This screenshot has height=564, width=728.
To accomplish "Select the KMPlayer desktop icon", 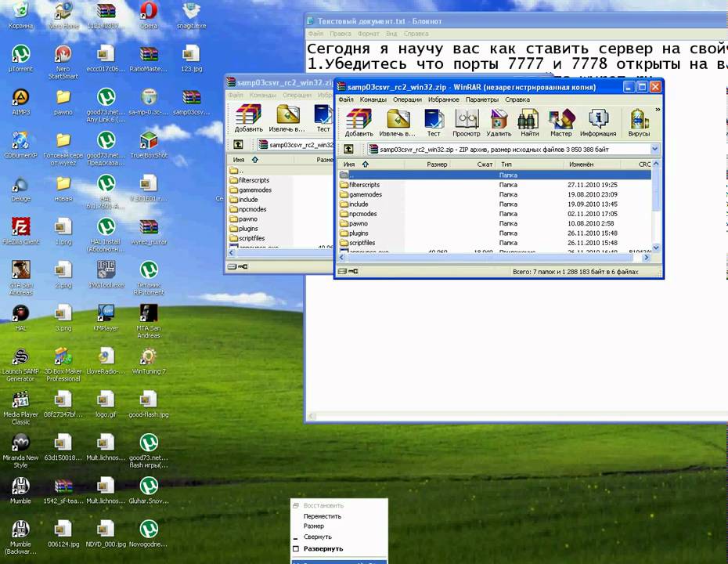I will coord(106,317).
